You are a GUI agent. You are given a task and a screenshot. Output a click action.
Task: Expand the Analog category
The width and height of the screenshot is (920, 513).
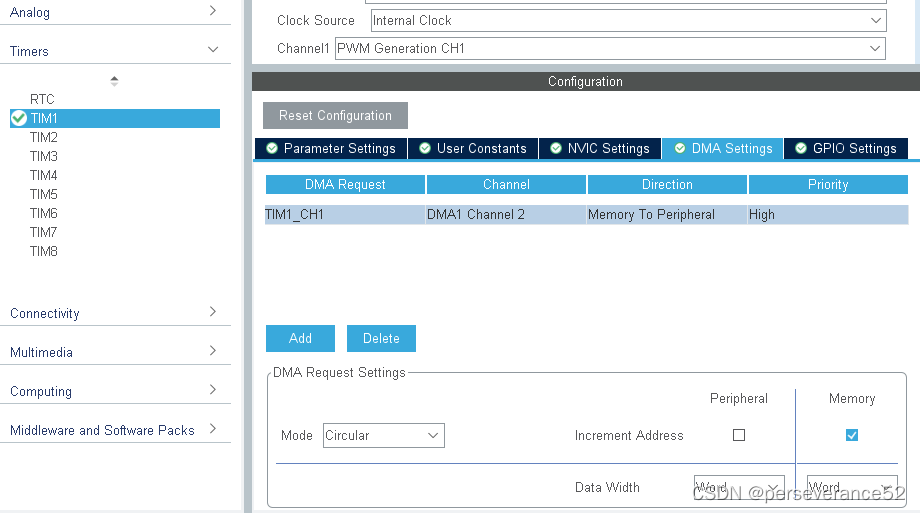pyautogui.click(x=213, y=11)
